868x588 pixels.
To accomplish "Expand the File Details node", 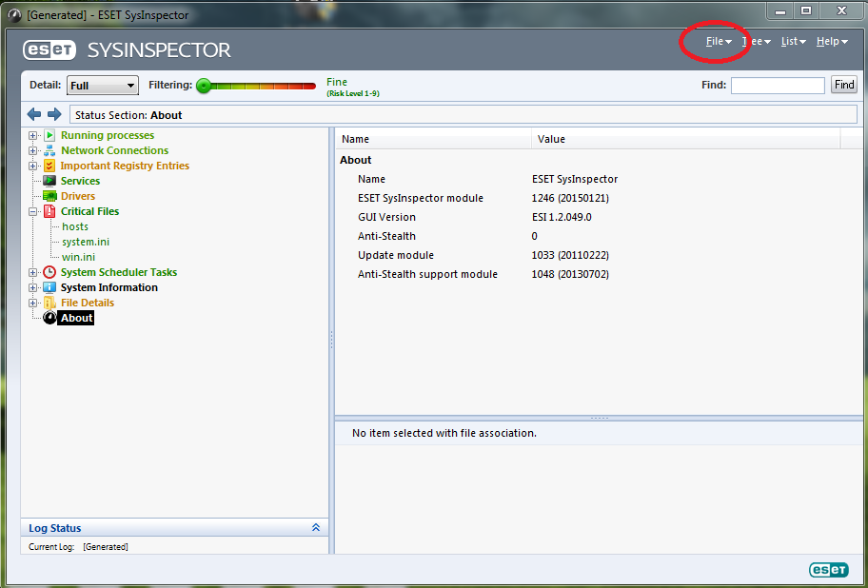I will click(x=32, y=303).
